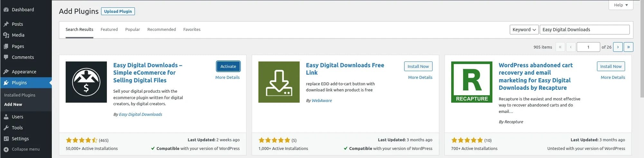Image resolution: width=644 pixels, height=158 pixels.
Task: Click the Collapse menu arrow icon
Action: tap(6, 149)
